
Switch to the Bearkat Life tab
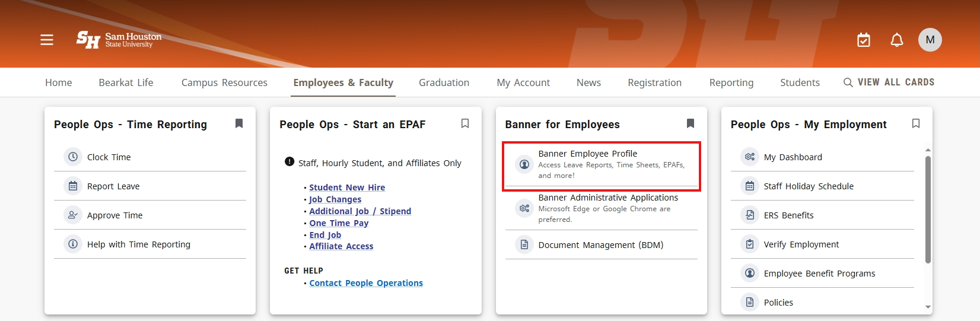coord(126,82)
